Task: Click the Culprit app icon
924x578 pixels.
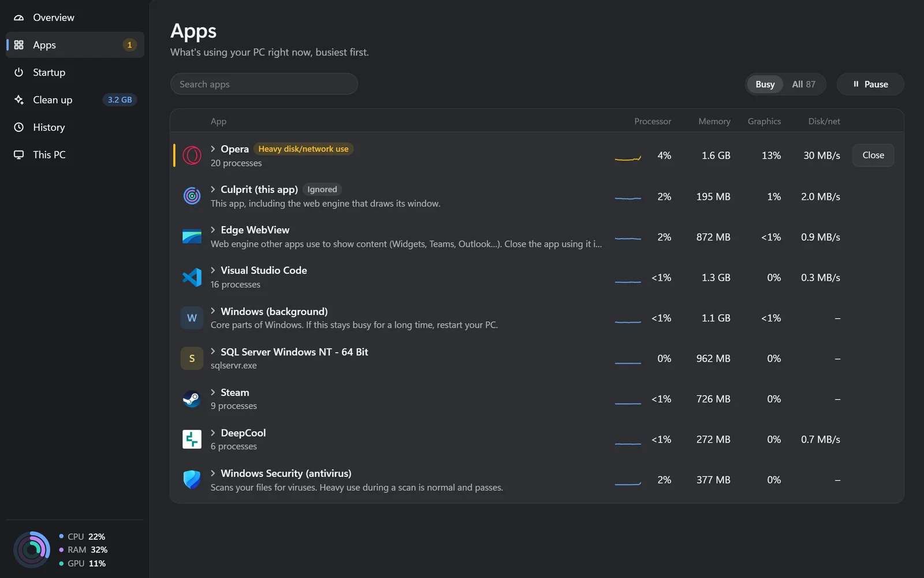Action: [192, 196]
